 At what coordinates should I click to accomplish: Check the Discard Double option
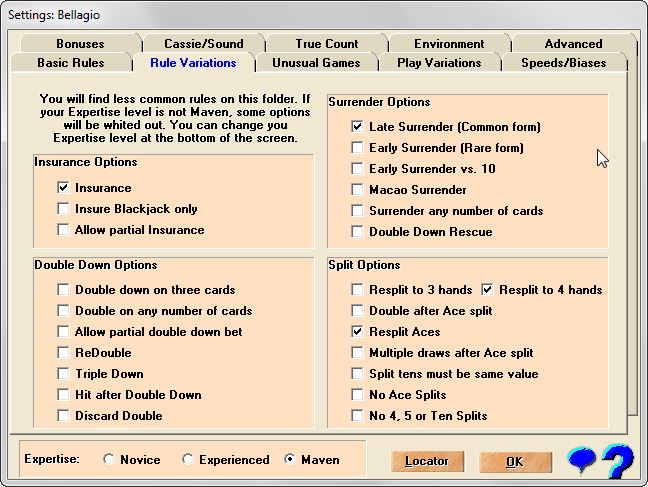(63, 415)
